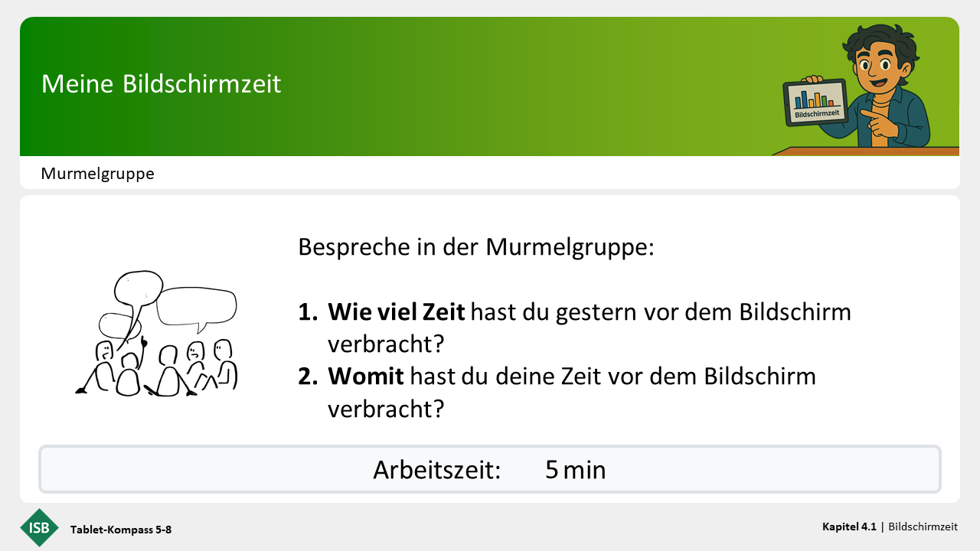Click the round speech bubble in sketch

click(139, 289)
